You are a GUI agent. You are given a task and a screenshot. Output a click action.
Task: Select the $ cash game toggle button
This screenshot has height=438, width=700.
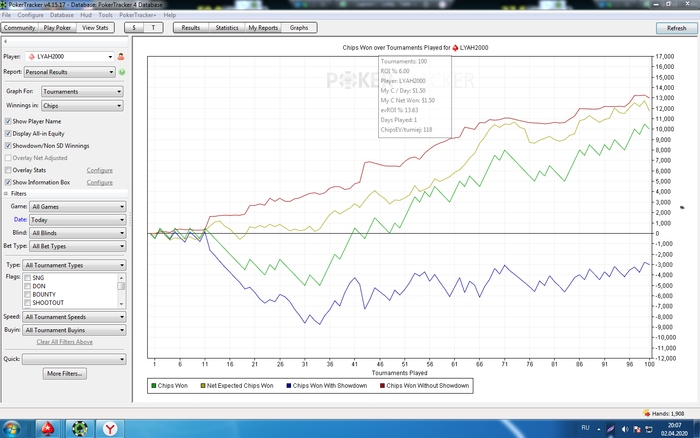click(x=134, y=28)
